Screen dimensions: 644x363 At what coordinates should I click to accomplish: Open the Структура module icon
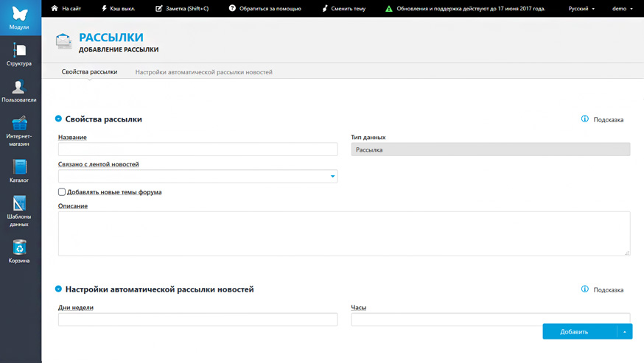coord(19,50)
